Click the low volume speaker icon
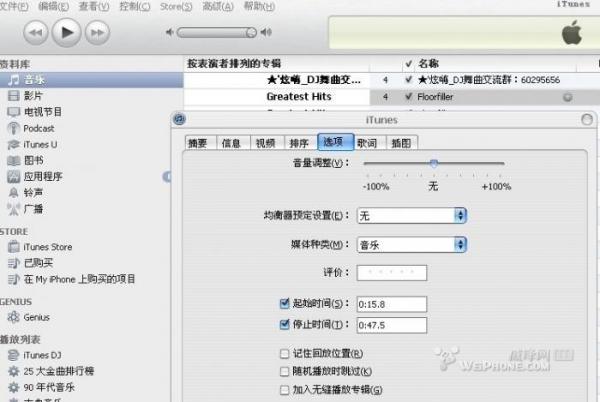The image size is (600, 402). click(170, 33)
